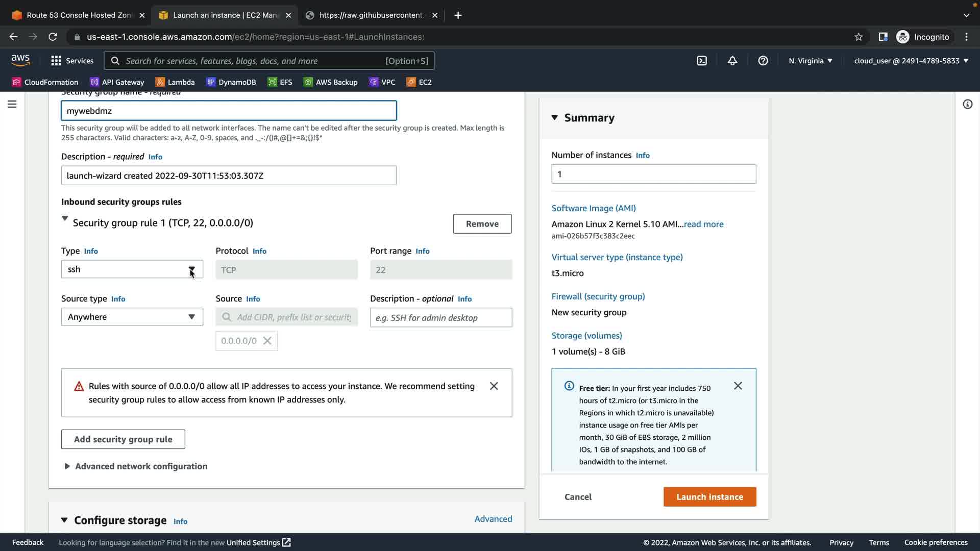Image resolution: width=980 pixels, height=551 pixels.
Task: Switch to the Route 53 Console tab
Action: click(77, 15)
